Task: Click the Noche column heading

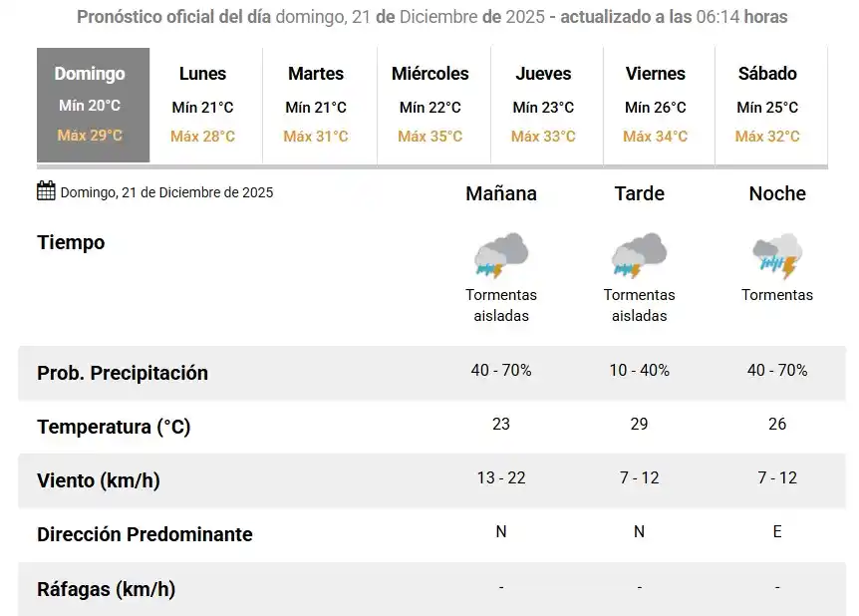Action: pos(777,194)
